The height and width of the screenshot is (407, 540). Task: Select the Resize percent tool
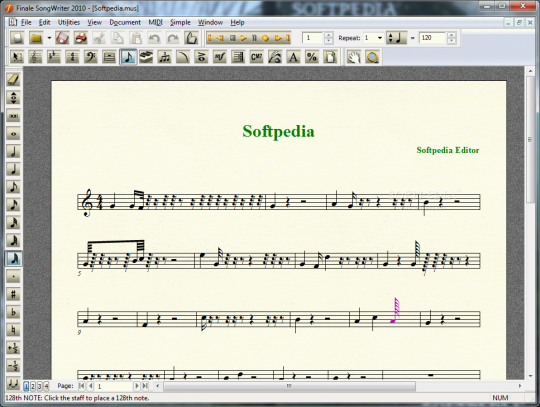[x=312, y=57]
